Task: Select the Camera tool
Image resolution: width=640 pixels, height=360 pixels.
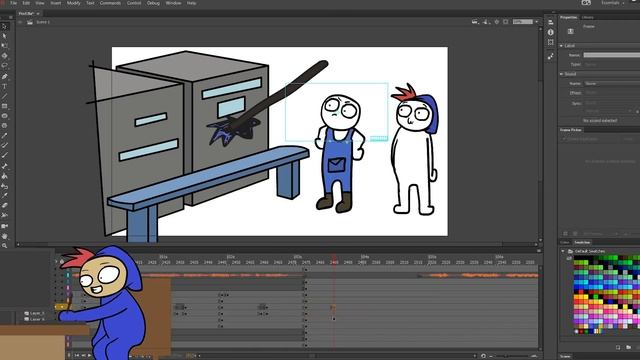Action: tap(4, 226)
